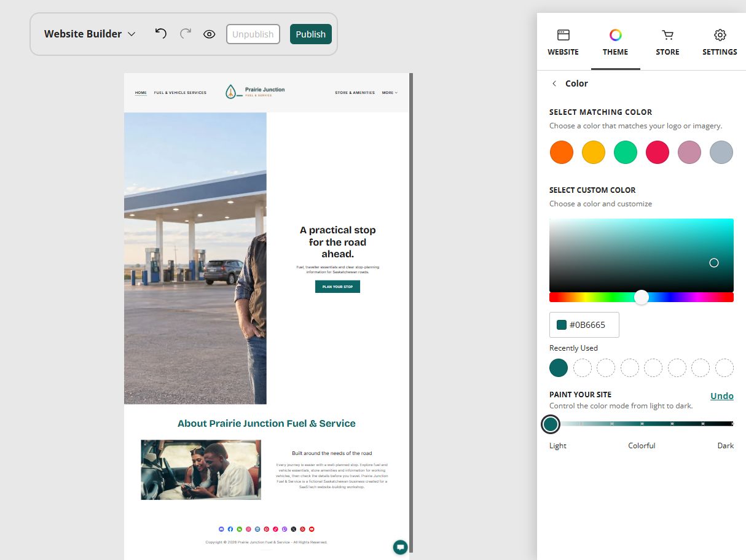This screenshot has width=746, height=560.
Task: Click the TikTok social icon
Action: 275,529
